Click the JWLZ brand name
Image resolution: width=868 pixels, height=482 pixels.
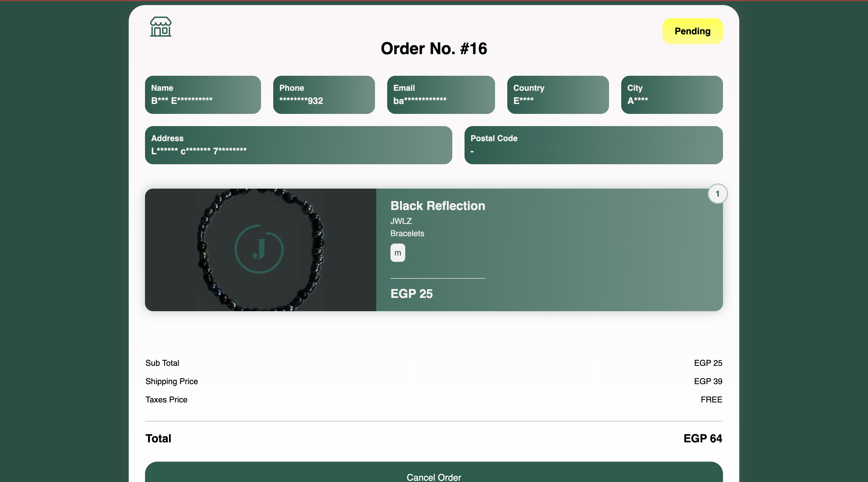click(x=401, y=221)
